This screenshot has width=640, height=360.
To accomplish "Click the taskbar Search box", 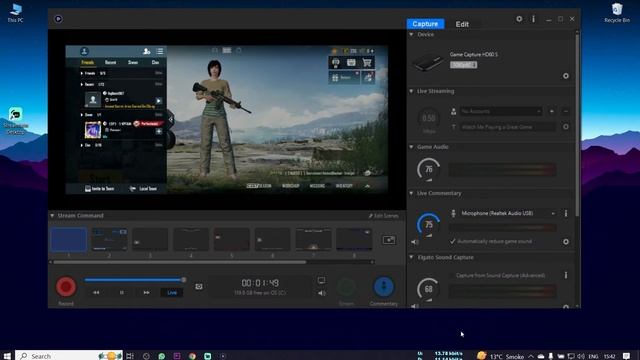I will point(69,356).
